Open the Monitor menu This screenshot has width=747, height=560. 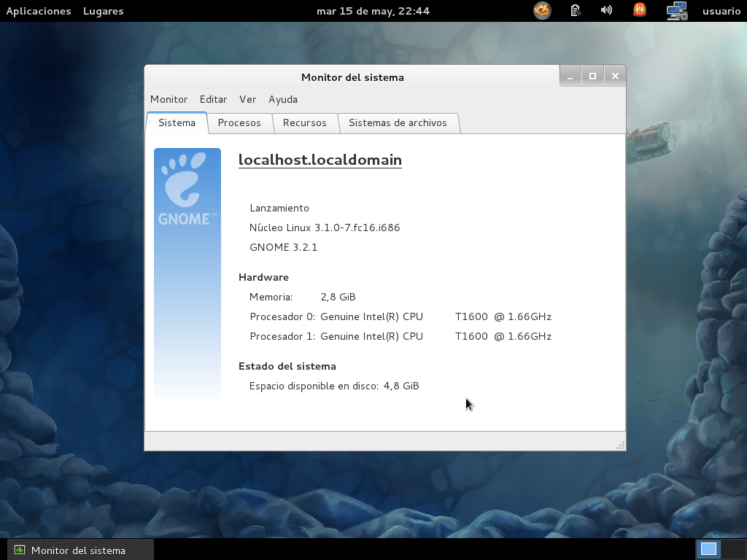pyautogui.click(x=169, y=99)
